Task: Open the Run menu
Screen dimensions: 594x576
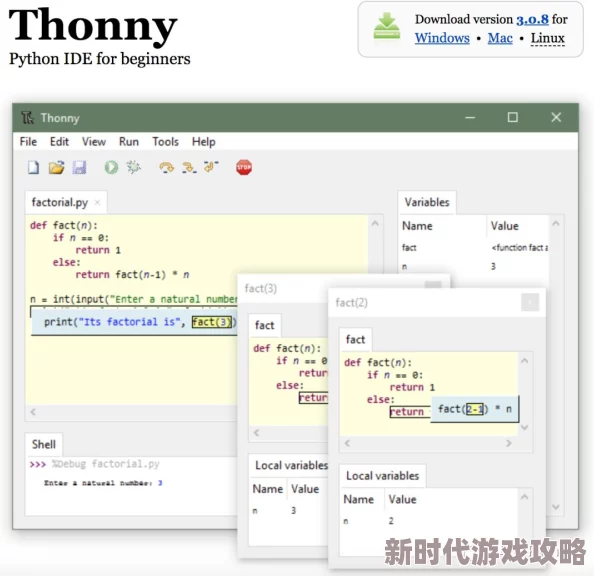Action: point(129,142)
